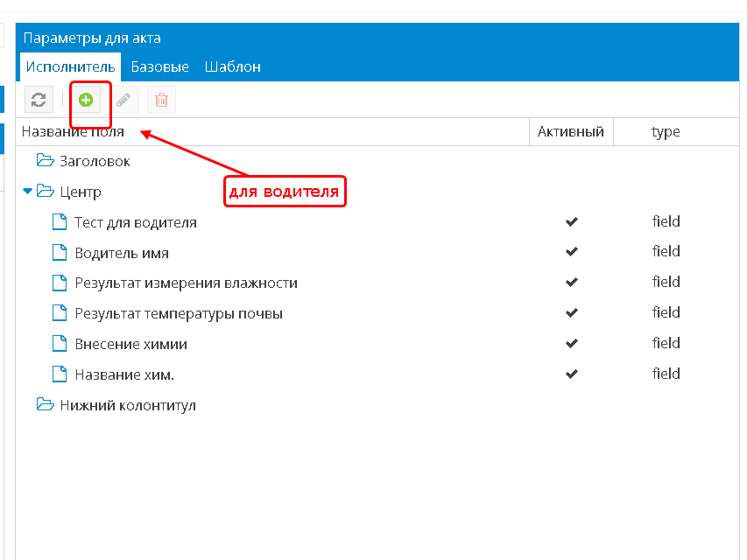Toggle active checkmark for Тест для водителя
Image resolution: width=747 pixels, height=560 pixels.
(572, 222)
